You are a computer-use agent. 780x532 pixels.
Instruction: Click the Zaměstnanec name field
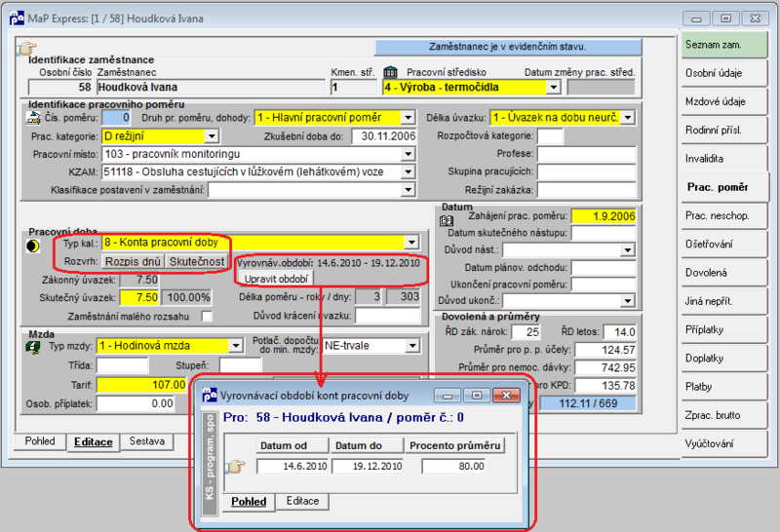click(x=211, y=88)
